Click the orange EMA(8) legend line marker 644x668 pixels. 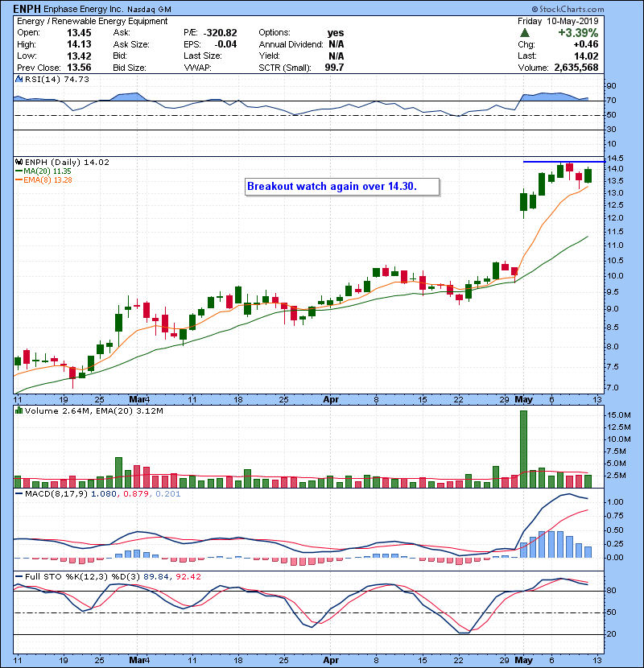19,180
